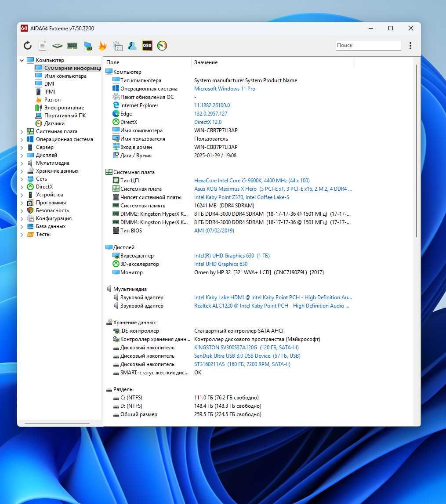Open the OSD panel icon
The width and height of the screenshot is (446, 504).
point(147,46)
